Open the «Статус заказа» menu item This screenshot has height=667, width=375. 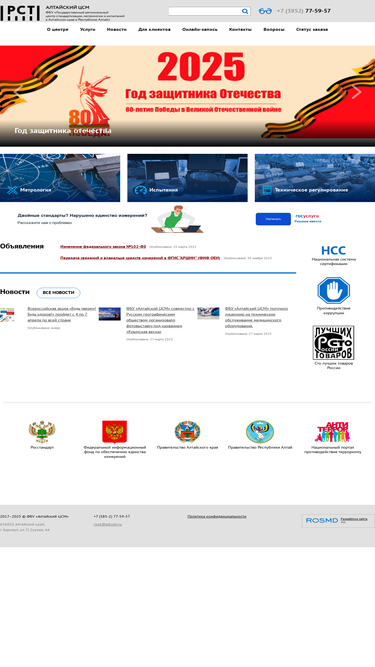(x=312, y=29)
